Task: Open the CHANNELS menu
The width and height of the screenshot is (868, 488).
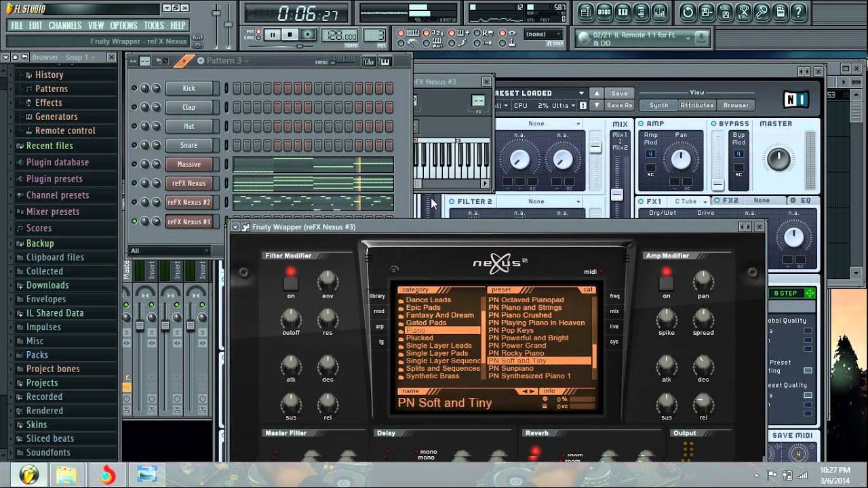Action: [x=65, y=25]
